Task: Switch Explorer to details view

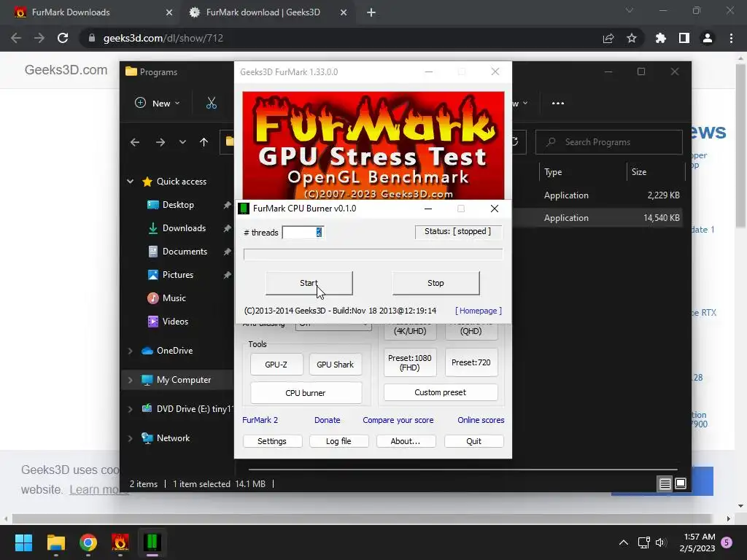Action: 665,484
